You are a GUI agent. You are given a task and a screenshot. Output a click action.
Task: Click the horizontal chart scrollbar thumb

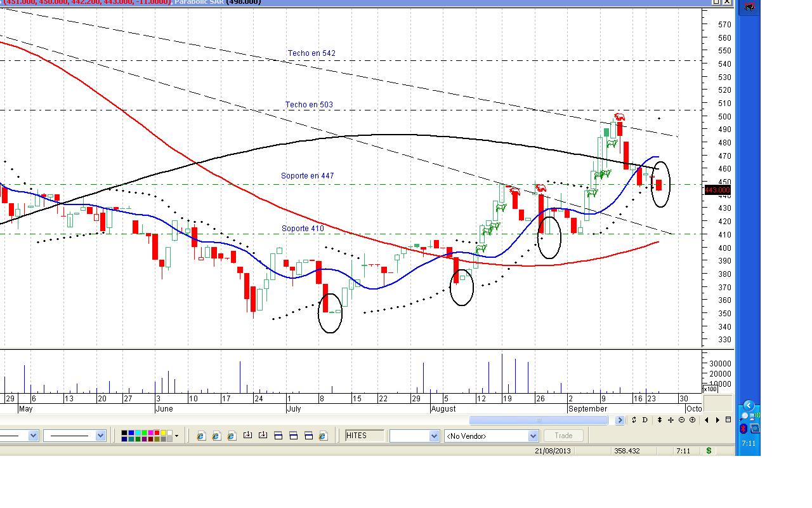pyautogui.click(x=539, y=420)
